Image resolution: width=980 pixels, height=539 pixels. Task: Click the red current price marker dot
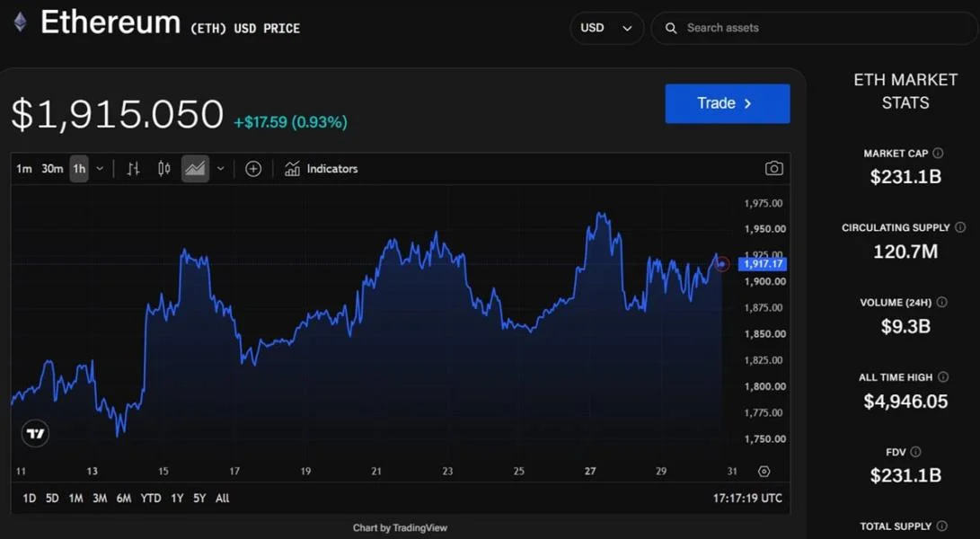pyautogui.click(x=722, y=264)
